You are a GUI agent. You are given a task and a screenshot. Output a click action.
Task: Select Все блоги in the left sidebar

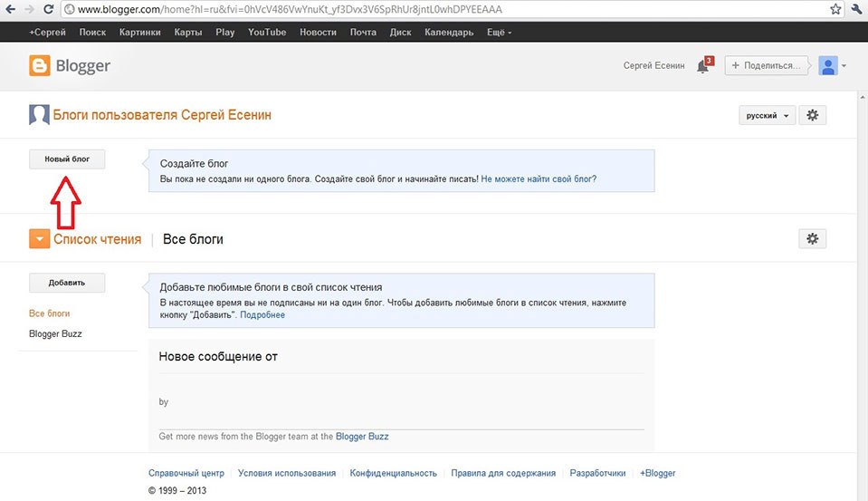pyautogui.click(x=49, y=313)
